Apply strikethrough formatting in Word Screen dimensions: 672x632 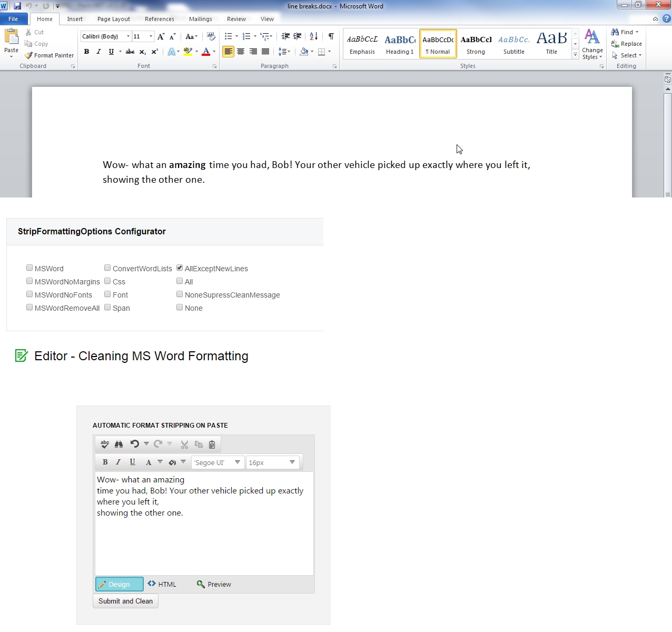point(130,52)
